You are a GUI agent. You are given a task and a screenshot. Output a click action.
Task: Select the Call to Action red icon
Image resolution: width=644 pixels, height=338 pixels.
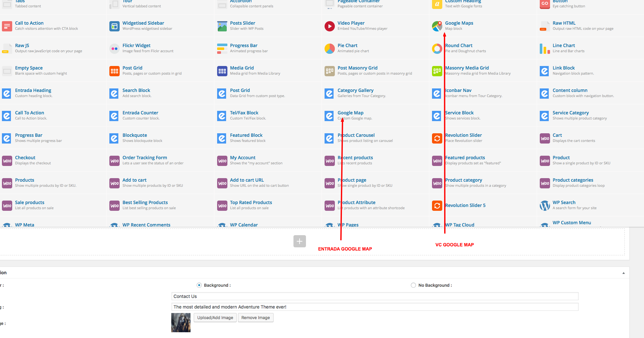click(x=7, y=26)
